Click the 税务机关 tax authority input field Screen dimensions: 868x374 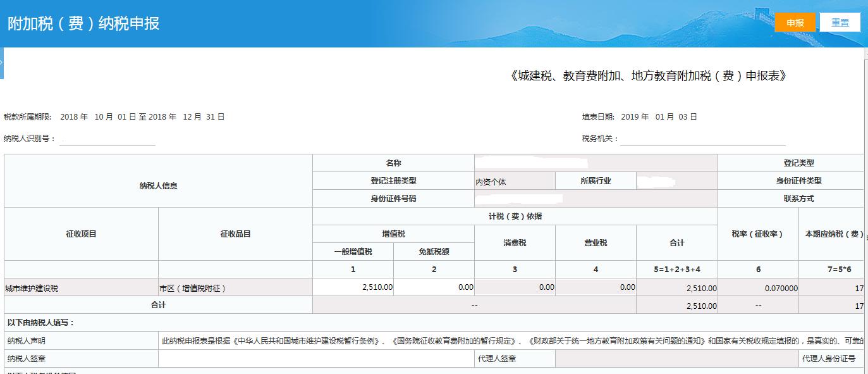(702, 138)
